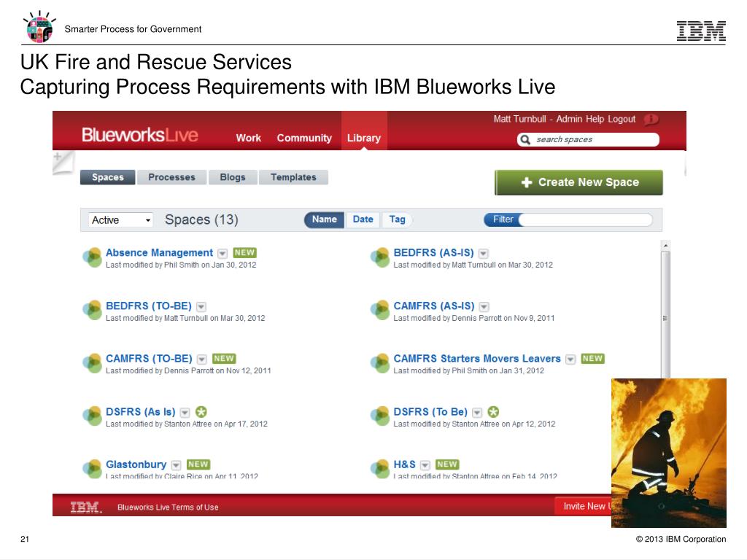
Task: Click the scrollbar up arrow
Action: click(665, 246)
